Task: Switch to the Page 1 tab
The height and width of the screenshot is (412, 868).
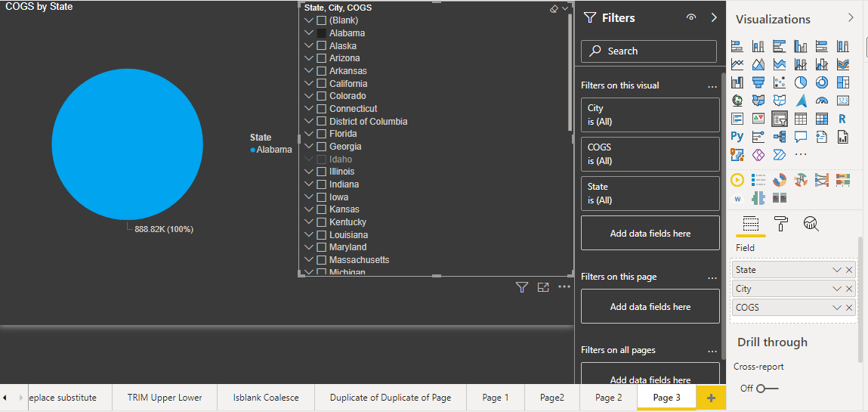Action: (x=496, y=398)
